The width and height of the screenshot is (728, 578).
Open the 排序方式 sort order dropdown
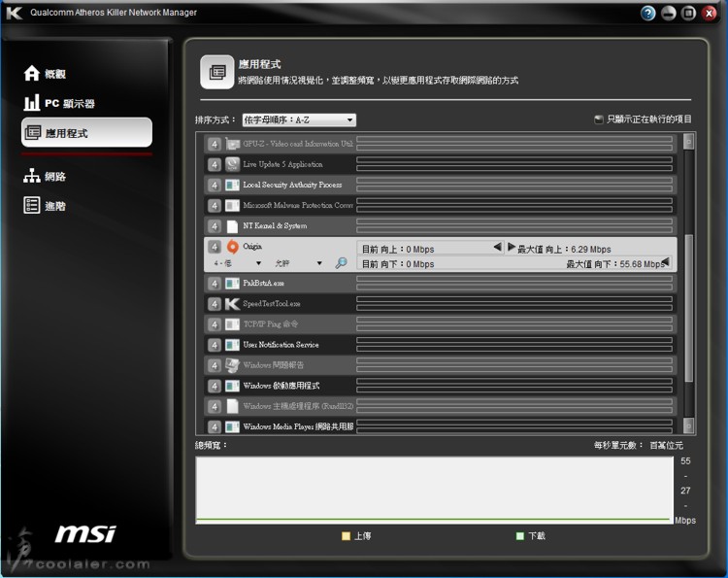[299, 119]
